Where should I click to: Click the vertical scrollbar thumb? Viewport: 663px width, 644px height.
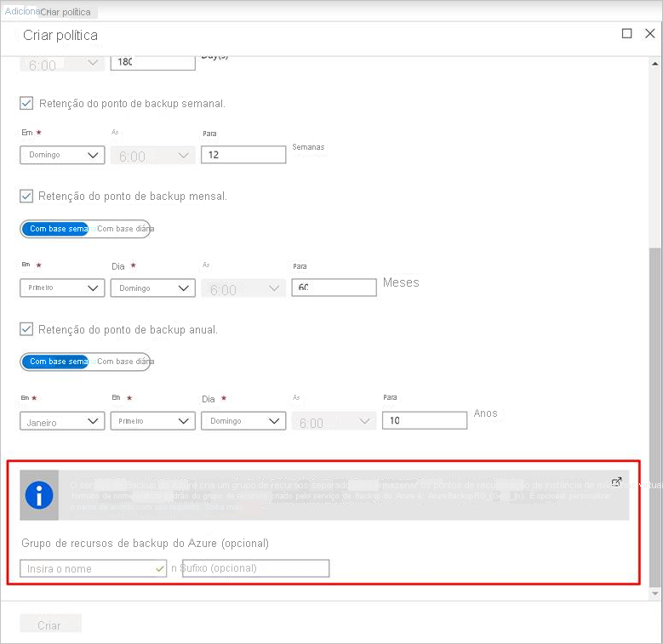[655, 418]
